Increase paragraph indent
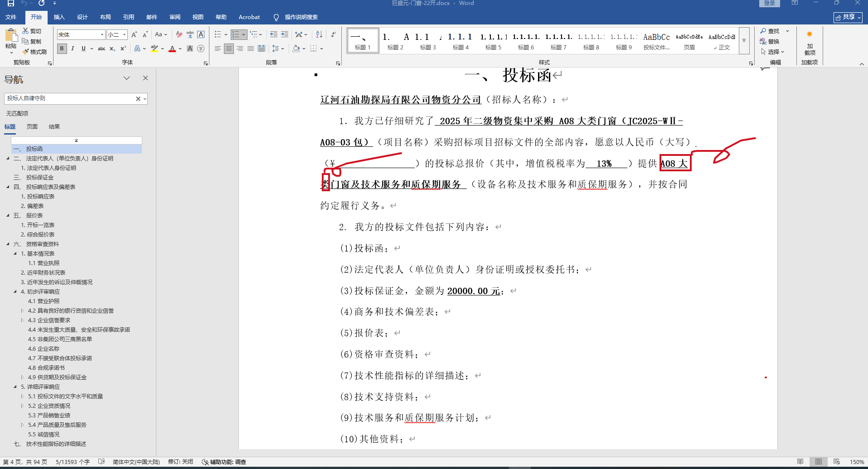This screenshot has height=469, width=868. [x=285, y=34]
